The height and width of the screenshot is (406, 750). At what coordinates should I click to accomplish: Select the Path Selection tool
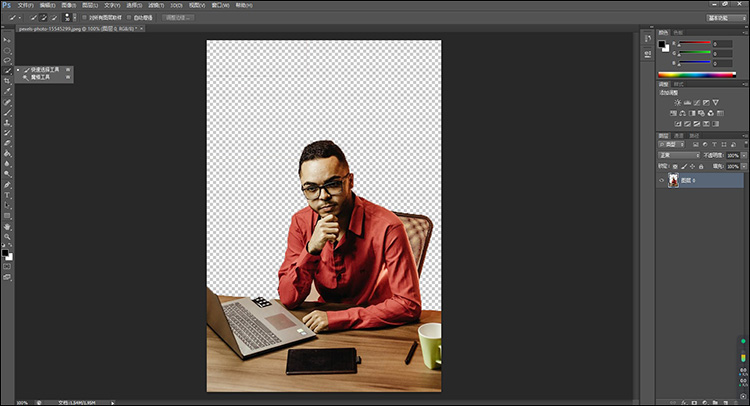[7, 206]
